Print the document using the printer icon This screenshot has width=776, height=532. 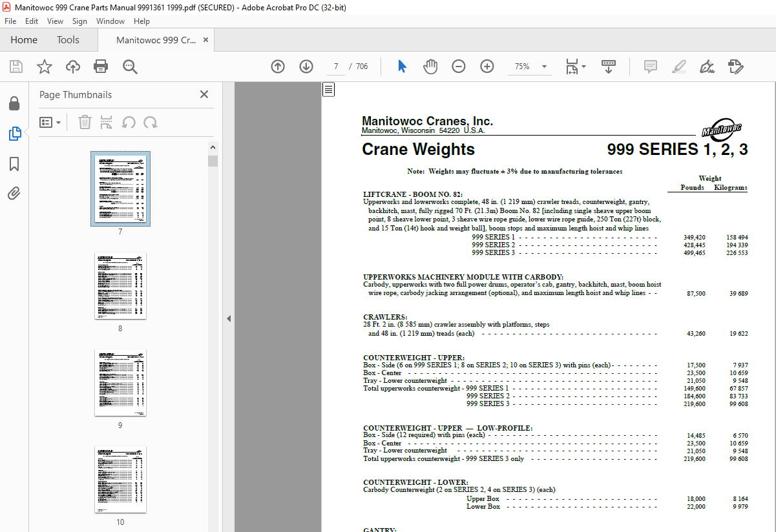(101, 66)
